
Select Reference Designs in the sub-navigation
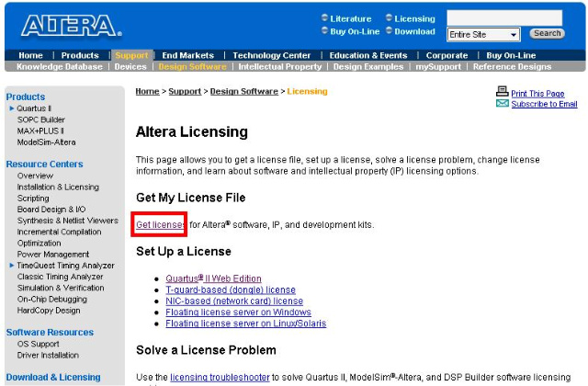(x=512, y=66)
